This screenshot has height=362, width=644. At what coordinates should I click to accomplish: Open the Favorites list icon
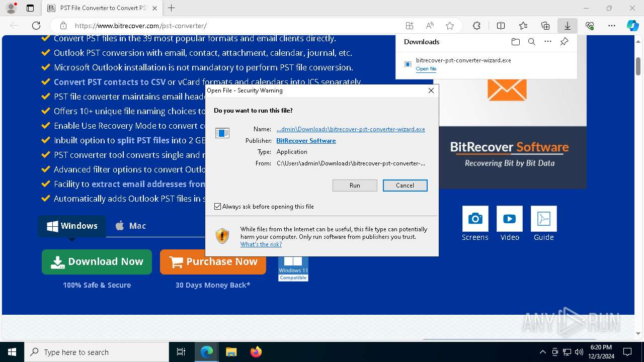[523, 26]
